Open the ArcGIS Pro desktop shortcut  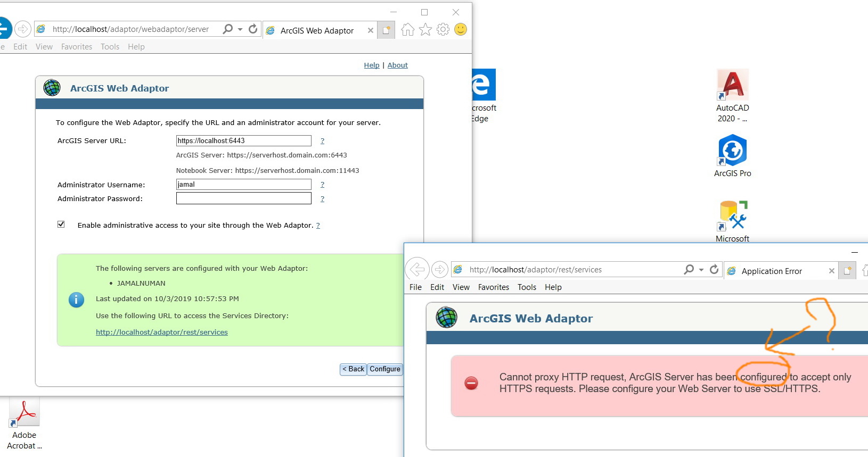coord(733,155)
